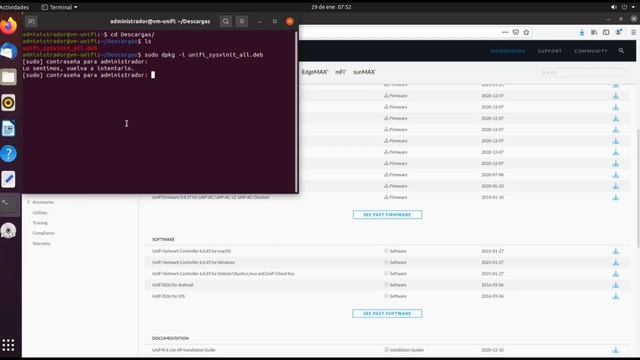The image size is (640, 360).
Task: Open Firefox from the Ubuntu dock
Action: click(x=9, y=26)
